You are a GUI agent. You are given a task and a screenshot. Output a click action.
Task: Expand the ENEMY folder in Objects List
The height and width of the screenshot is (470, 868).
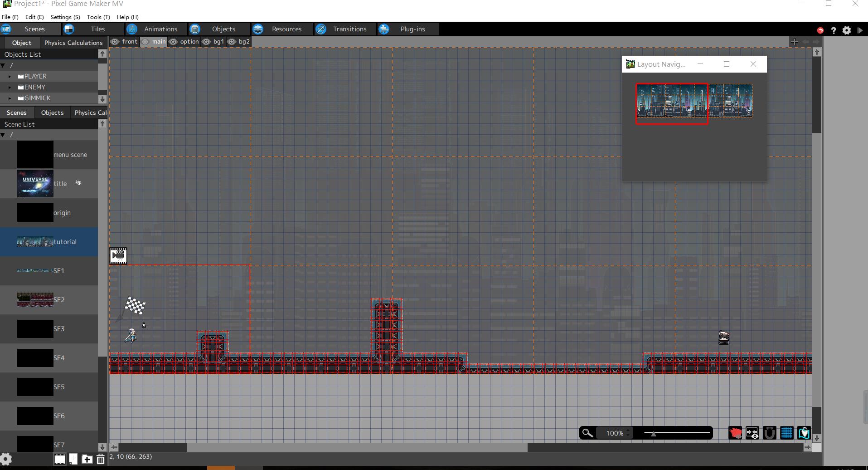point(10,88)
